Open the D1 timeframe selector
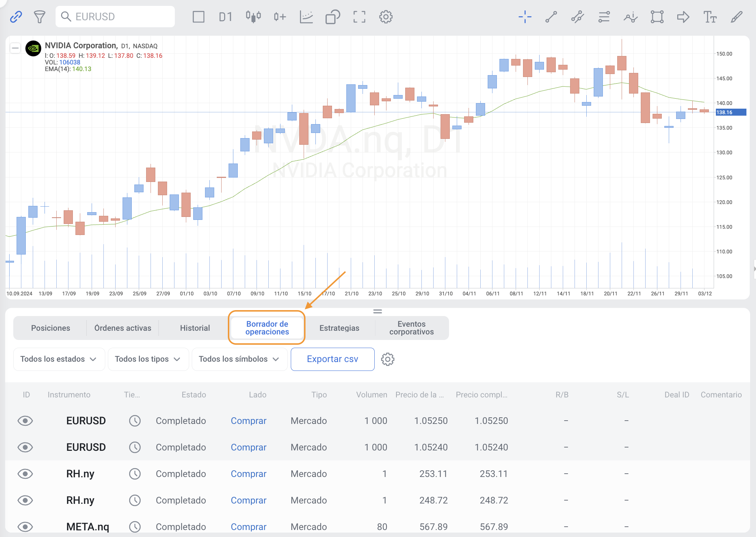The width and height of the screenshot is (756, 537). 225,17
